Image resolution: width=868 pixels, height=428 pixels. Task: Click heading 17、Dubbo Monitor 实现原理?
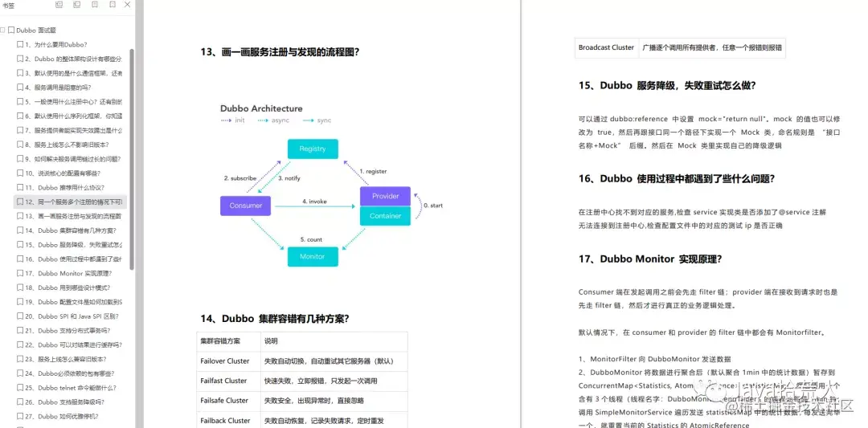pos(650,259)
